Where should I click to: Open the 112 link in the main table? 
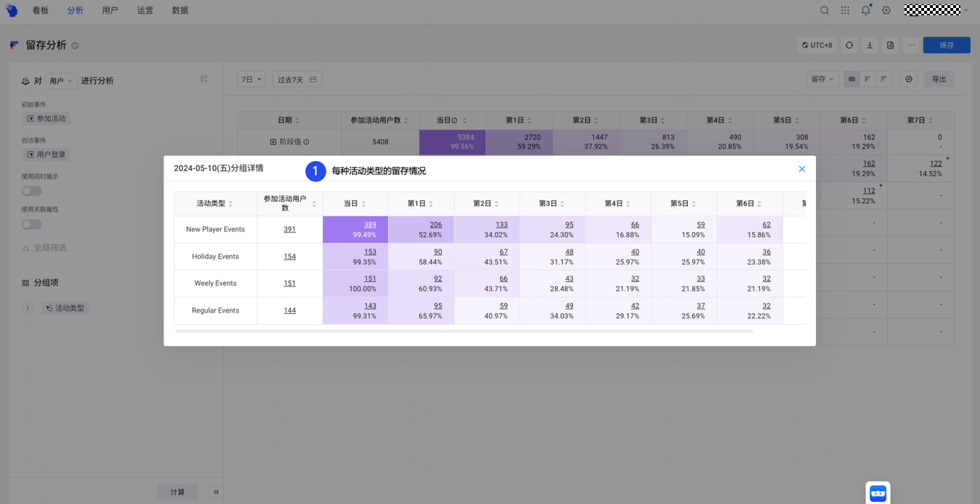click(868, 191)
